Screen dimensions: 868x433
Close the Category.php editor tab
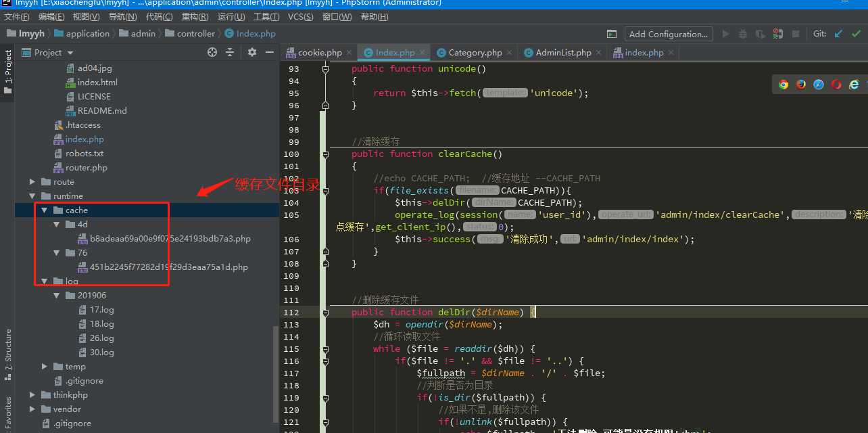click(509, 53)
